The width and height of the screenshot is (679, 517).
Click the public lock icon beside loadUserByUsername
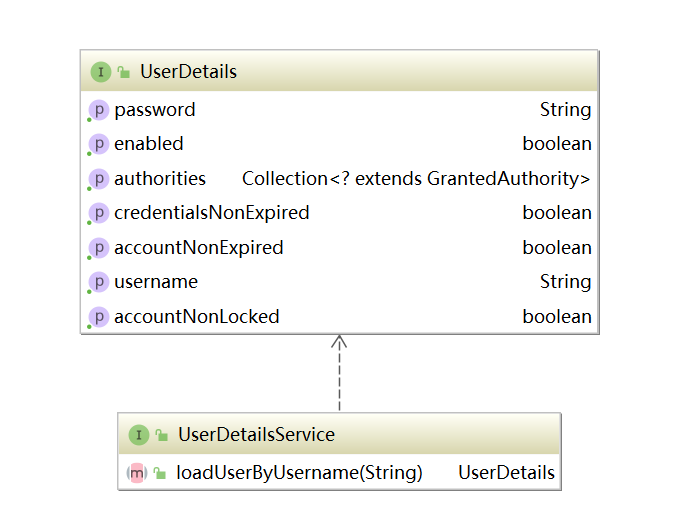[x=160, y=473]
